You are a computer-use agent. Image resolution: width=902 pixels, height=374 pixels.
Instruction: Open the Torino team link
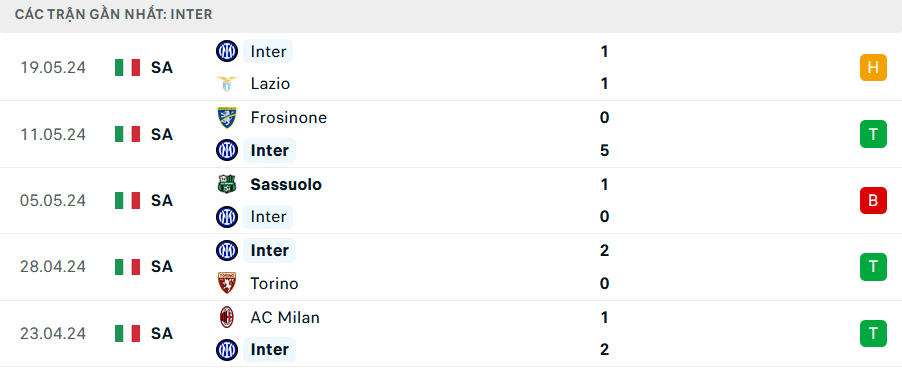pyautogui.click(x=274, y=284)
